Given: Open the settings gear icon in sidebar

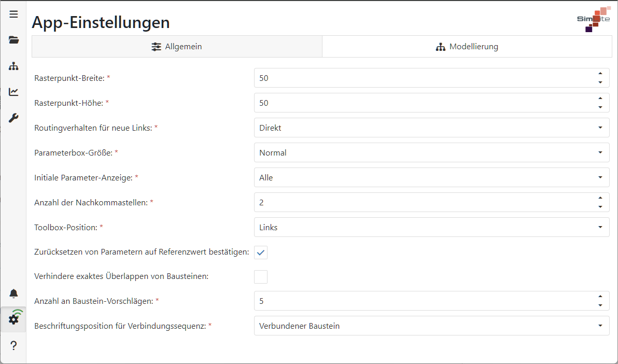Looking at the screenshot, I should tap(13, 319).
